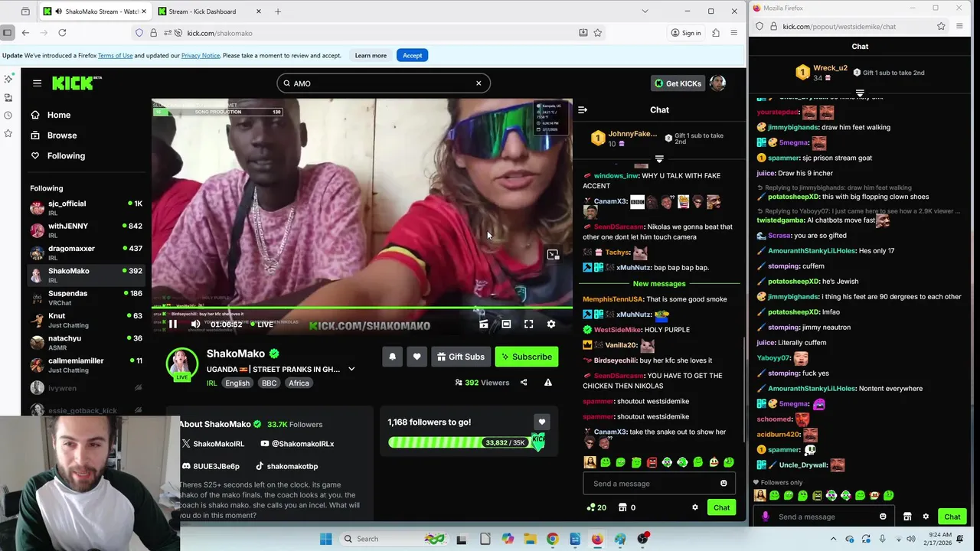Open Knut followed channel

[x=86, y=319]
